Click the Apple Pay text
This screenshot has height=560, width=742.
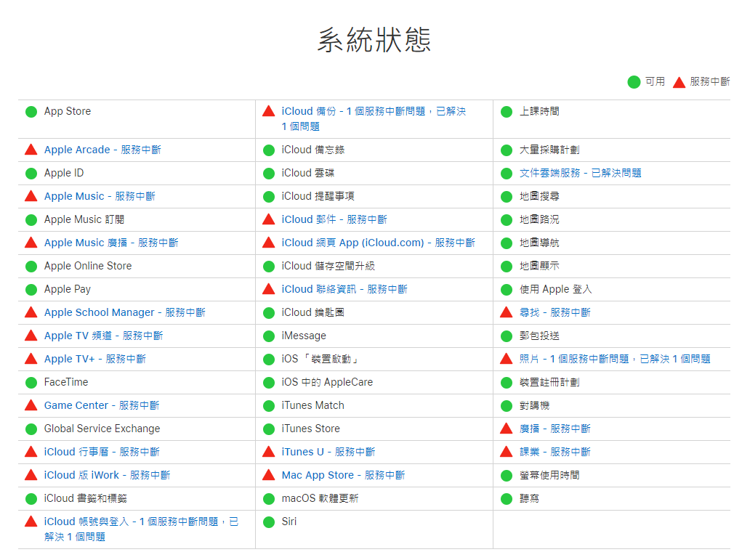pyautogui.click(x=67, y=289)
